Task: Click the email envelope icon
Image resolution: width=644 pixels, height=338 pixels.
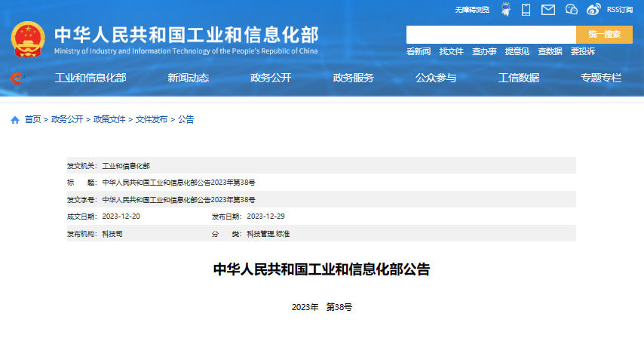Action: (x=548, y=10)
